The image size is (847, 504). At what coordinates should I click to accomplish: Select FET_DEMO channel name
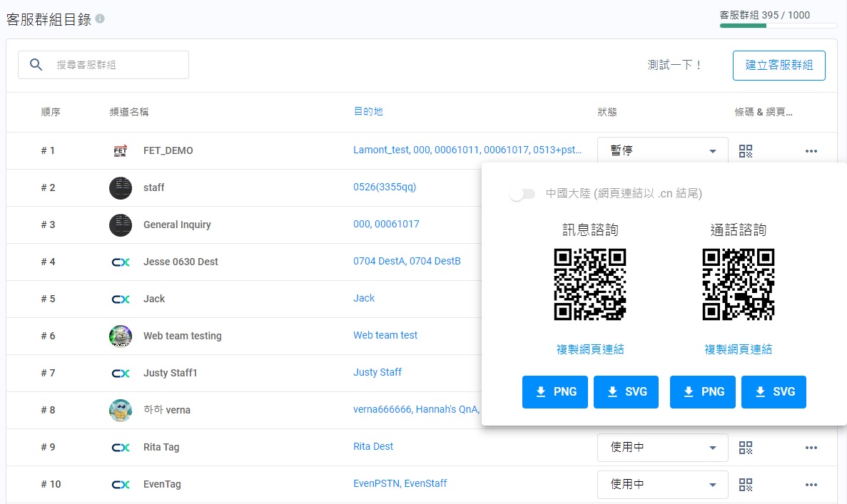tap(168, 150)
